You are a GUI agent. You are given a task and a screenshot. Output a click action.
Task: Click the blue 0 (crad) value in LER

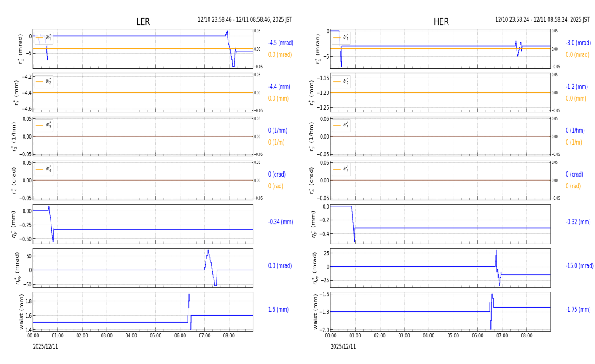tap(277, 174)
